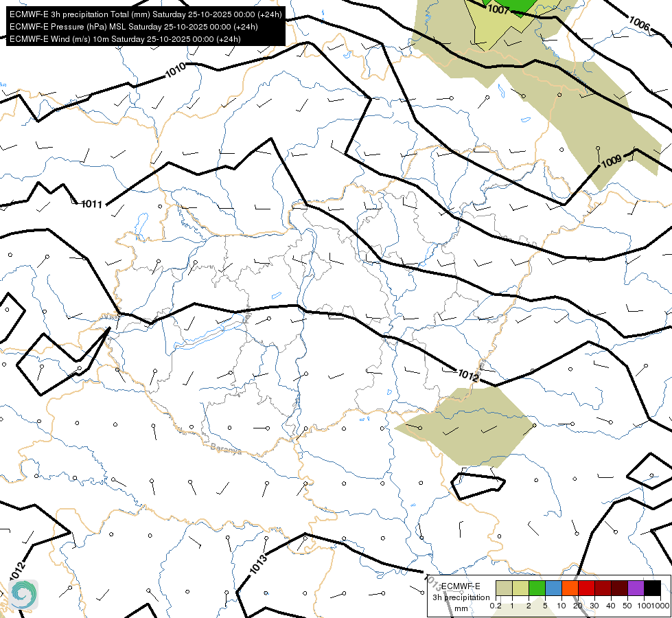Pick the beige 0.2–1 mm legend swatch

504,588
